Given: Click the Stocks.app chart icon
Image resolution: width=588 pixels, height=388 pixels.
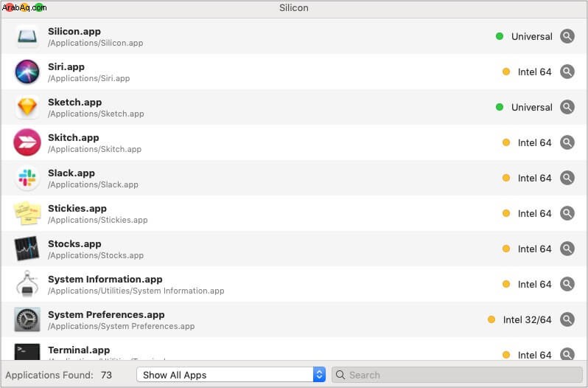Looking at the screenshot, I should tap(27, 249).
